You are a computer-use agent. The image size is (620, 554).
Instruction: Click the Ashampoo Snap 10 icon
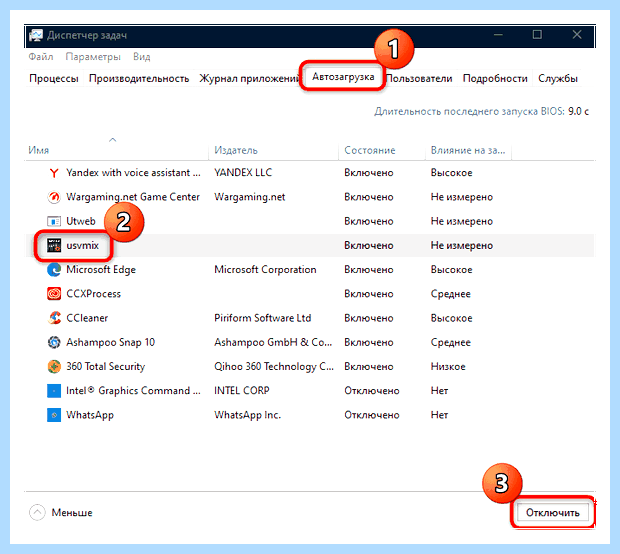click(x=54, y=342)
